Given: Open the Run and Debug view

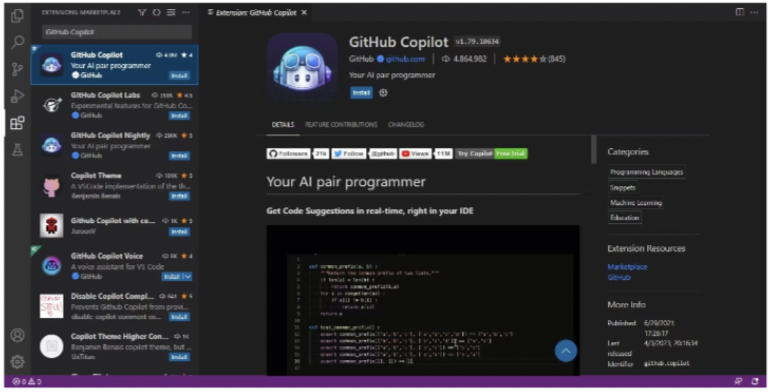Looking at the screenshot, I should 17,96.
